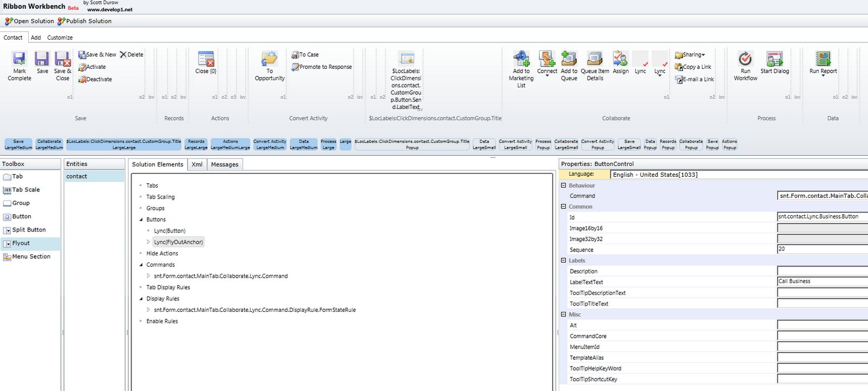Click the Assign ribbon icon

coord(621,59)
